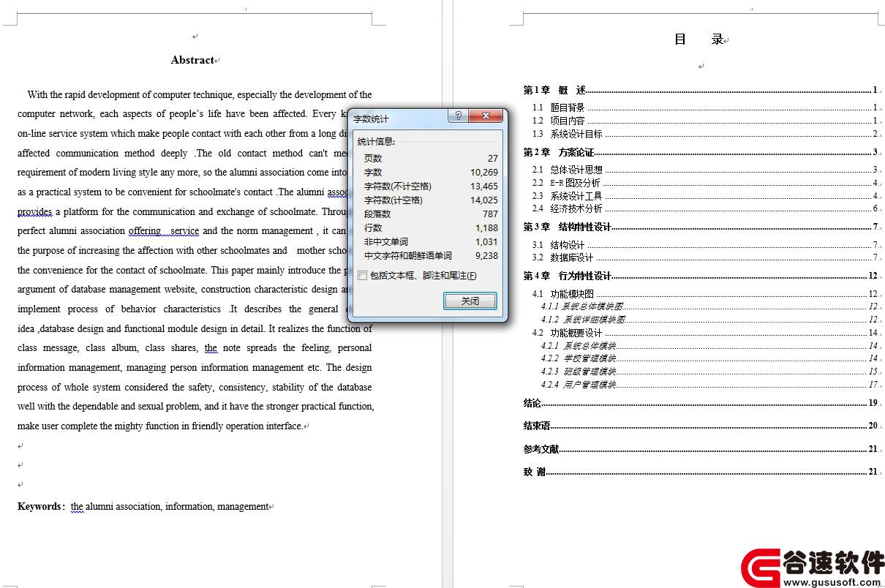Click the Abstract heading on the left page

coord(192,60)
